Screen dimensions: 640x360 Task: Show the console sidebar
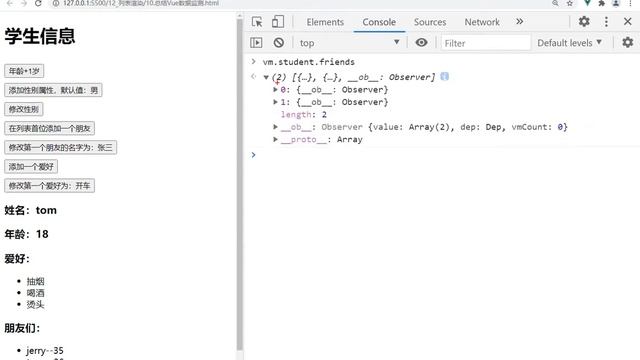point(256,42)
